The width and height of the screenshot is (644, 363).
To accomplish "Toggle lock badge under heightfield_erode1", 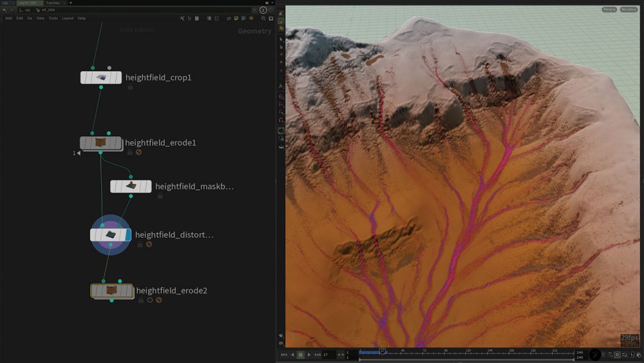I will click(130, 152).
